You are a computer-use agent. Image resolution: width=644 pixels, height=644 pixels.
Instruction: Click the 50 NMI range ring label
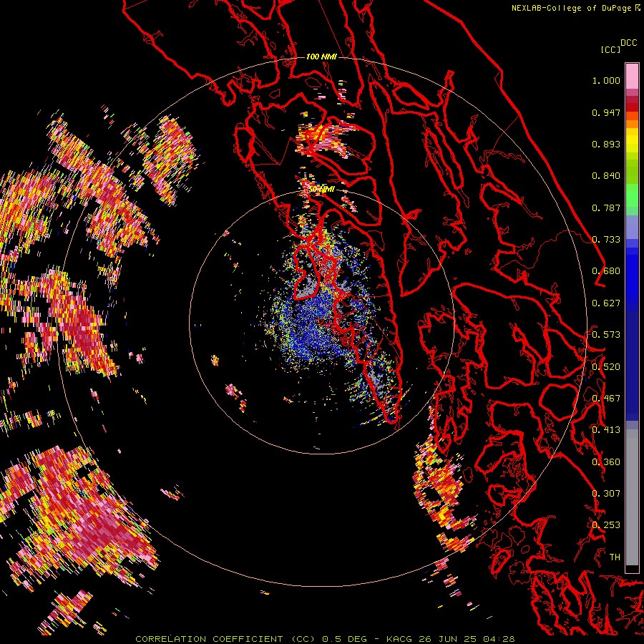click(321, 190)
